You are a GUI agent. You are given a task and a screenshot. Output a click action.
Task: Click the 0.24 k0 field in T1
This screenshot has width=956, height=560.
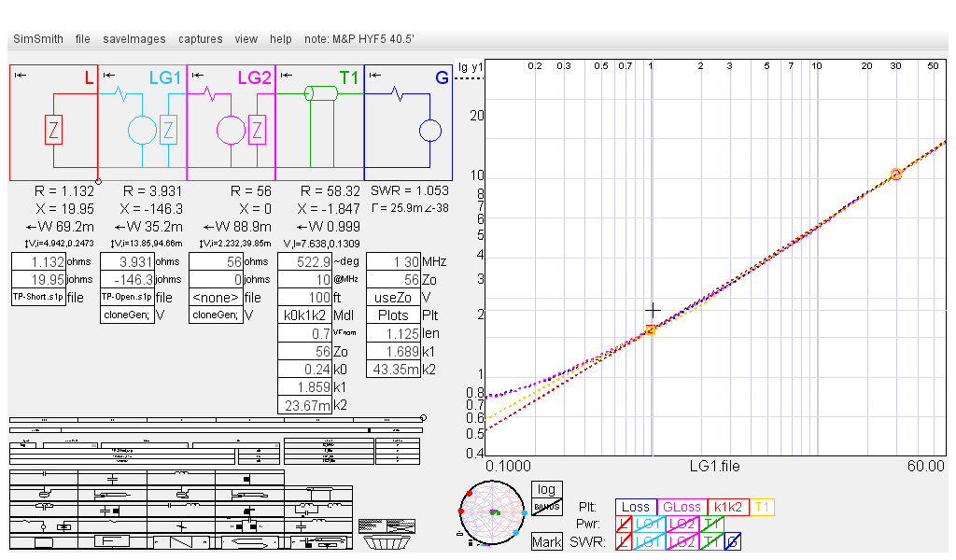305,370
